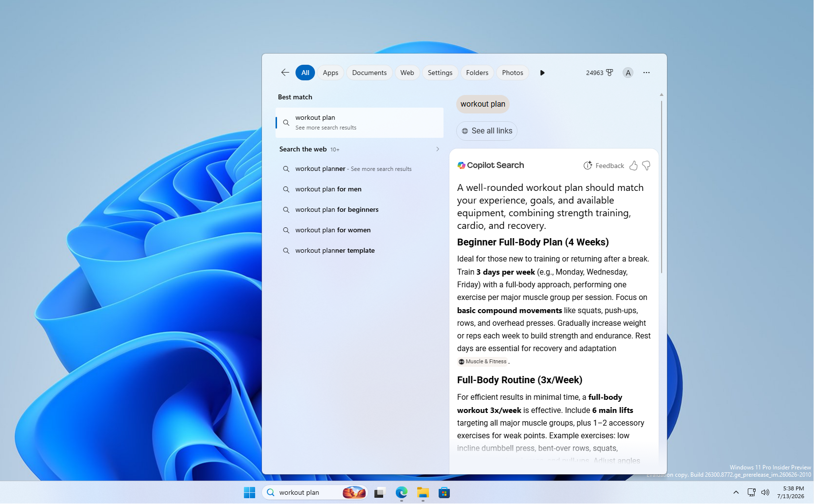
Task: Open Microsoft Store from the taskbar
Action: pos(444,493)
